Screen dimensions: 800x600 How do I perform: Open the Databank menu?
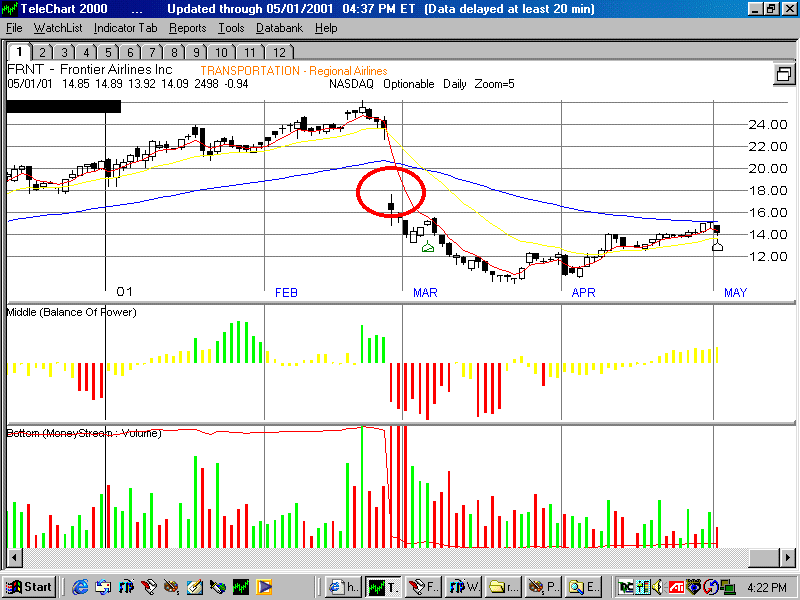coord(280,28)
